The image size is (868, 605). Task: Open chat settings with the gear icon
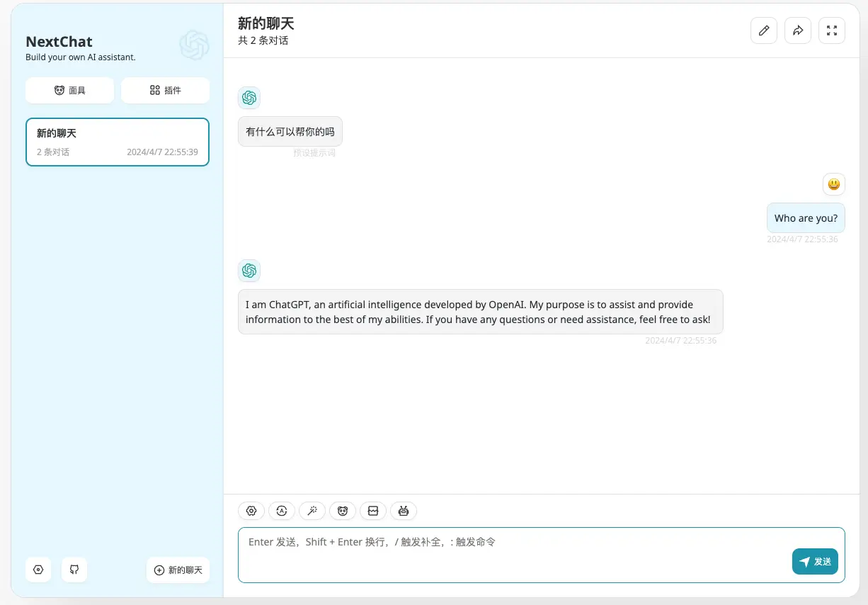[251, 511]
